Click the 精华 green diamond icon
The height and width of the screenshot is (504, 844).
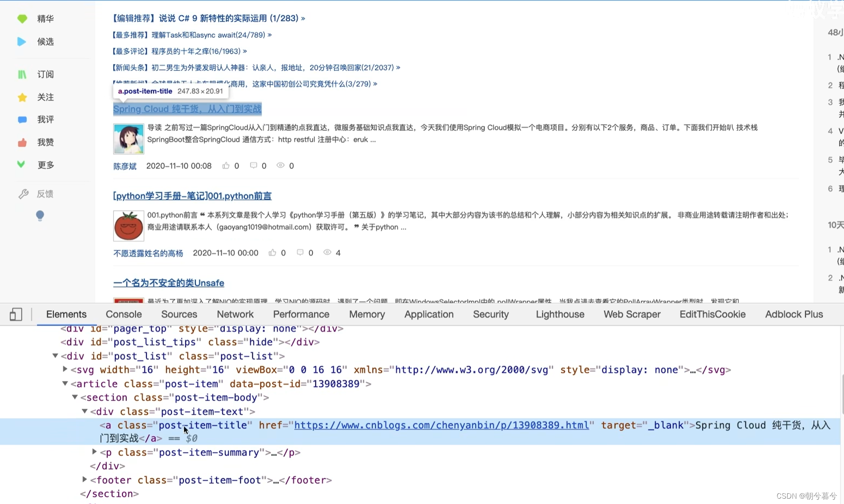coord(22,19)
